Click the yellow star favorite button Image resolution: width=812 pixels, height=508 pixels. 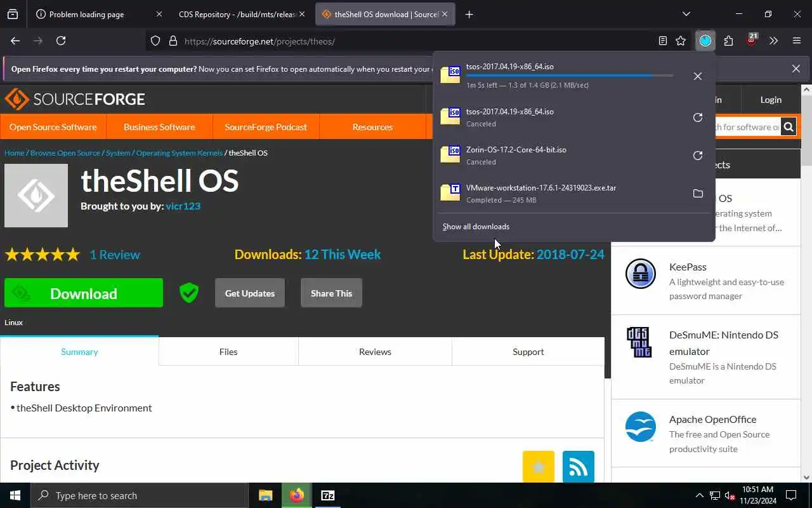click(539, 467)
